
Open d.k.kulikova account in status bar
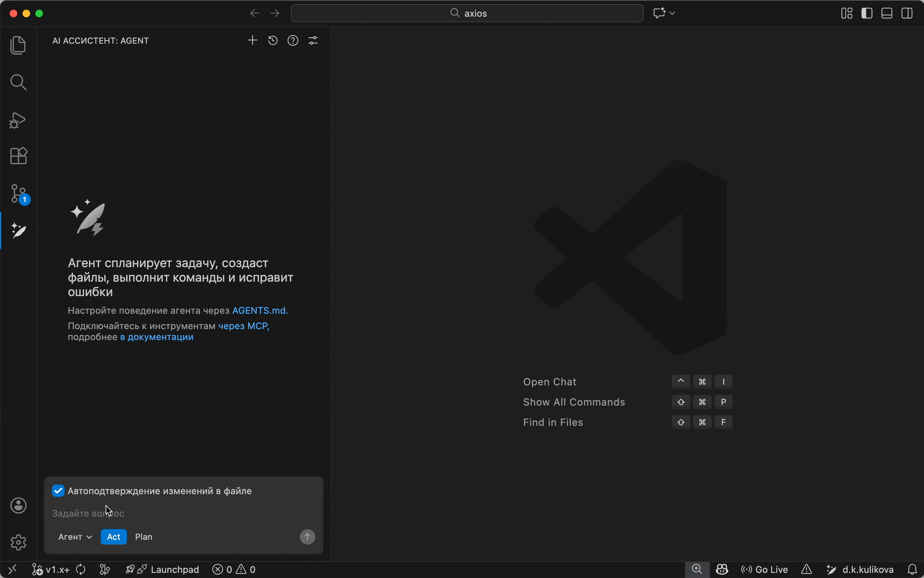(860, 570)
